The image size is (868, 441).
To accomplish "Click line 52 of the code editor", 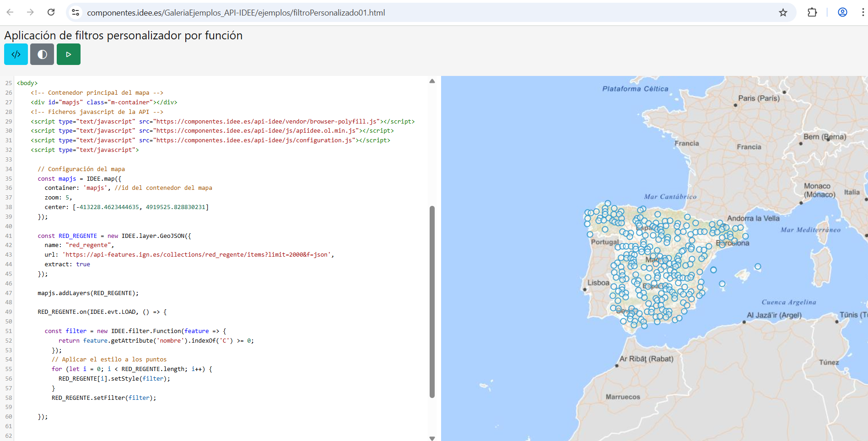I will point(156,341).
